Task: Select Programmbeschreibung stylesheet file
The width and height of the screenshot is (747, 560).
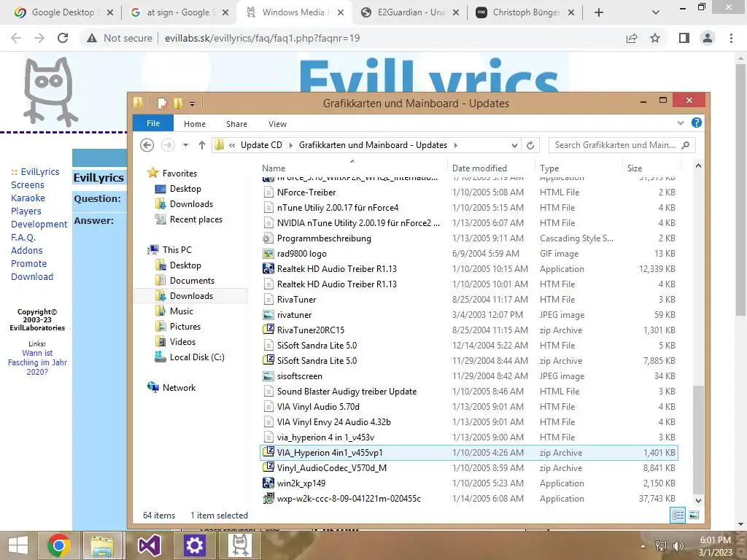Action: tap(469, 238)
